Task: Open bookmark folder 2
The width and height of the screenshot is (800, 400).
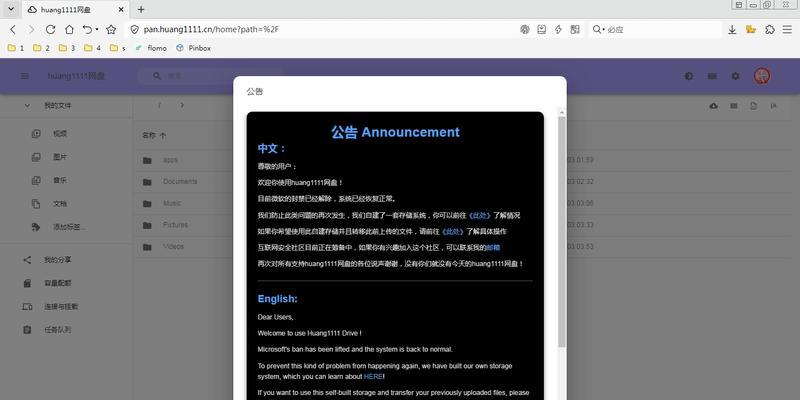Action: click(x=41, y=48)
